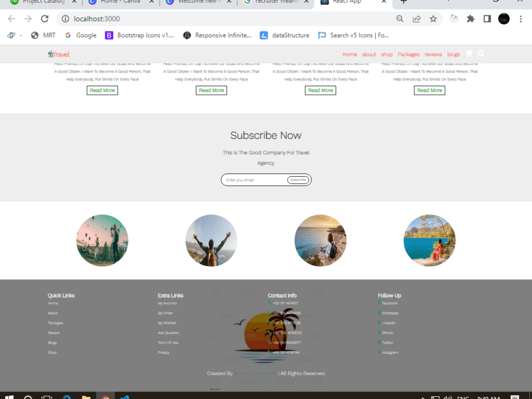Expand the system tray hidden icons chevron
The image size is (532, 399).
[x=422, y=397]
